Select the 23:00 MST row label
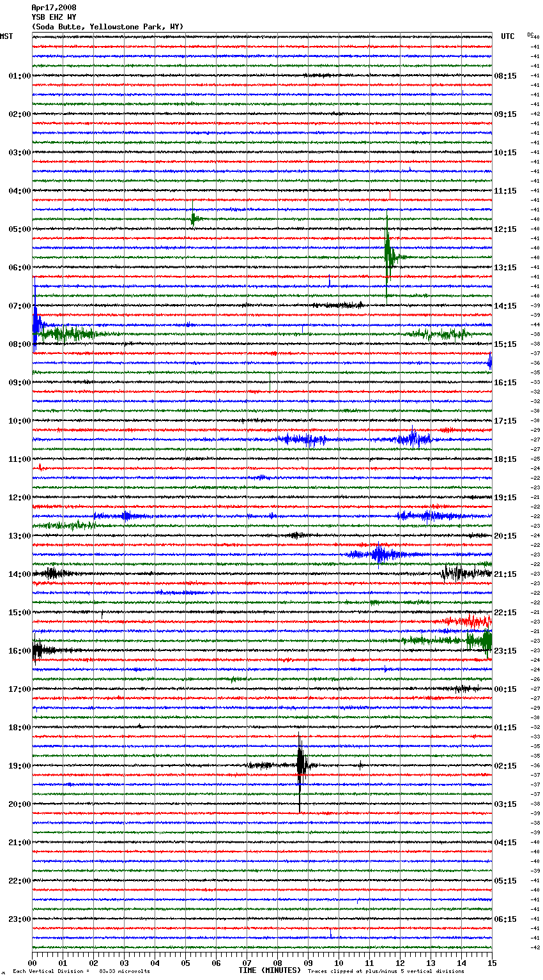Screen dimensions: 543x980 click(x=20, y=919)
